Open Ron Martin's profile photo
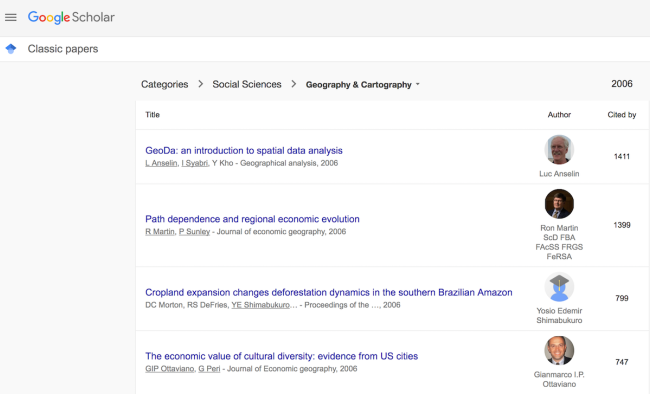This screenshot has height=394, width=650. click(559, 204)
